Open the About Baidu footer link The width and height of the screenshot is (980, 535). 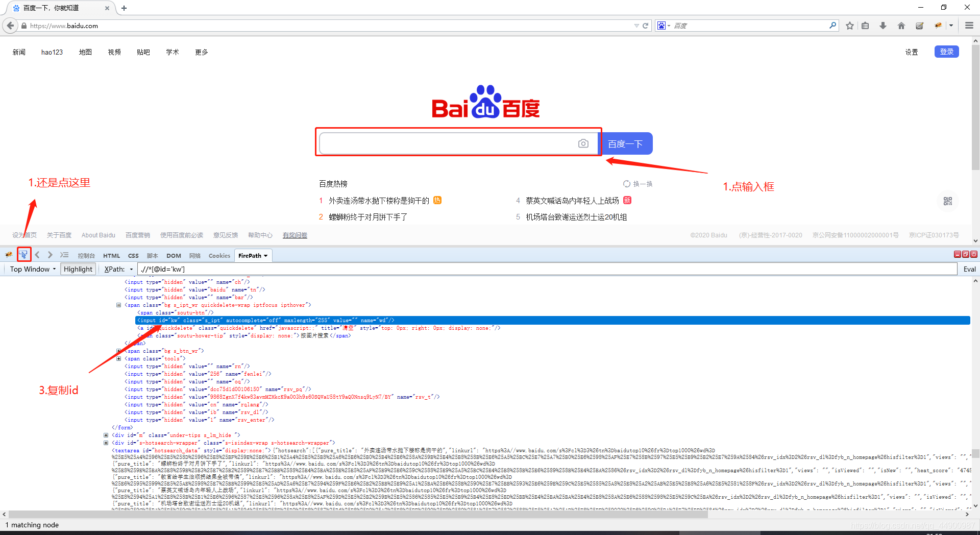click(99, 235)
